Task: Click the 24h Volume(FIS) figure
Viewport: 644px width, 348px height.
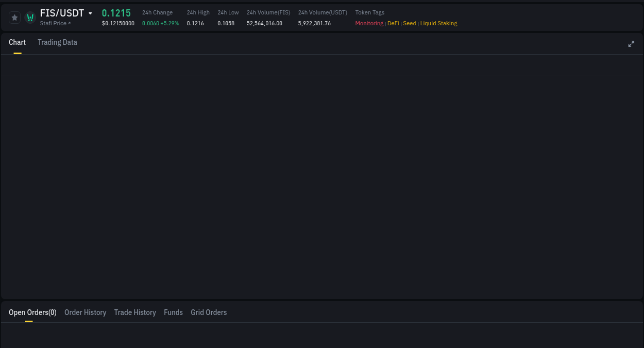Action: coord(264,23)
